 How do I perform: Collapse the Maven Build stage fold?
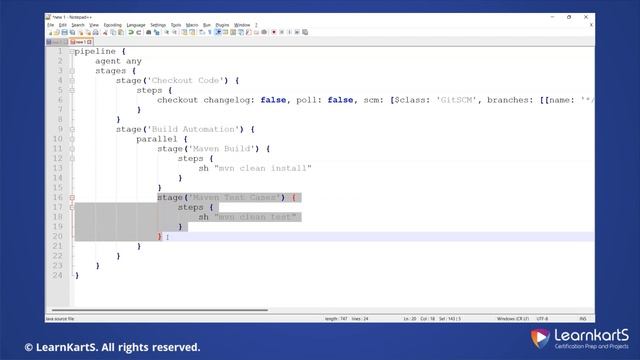tap(72, 149)
